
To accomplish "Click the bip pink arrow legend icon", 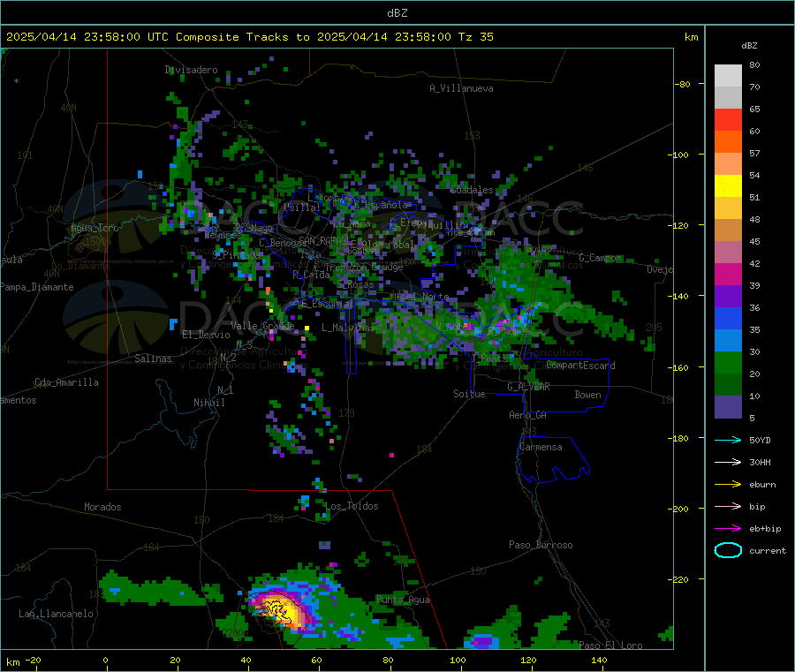I will [x=728, y=506].
